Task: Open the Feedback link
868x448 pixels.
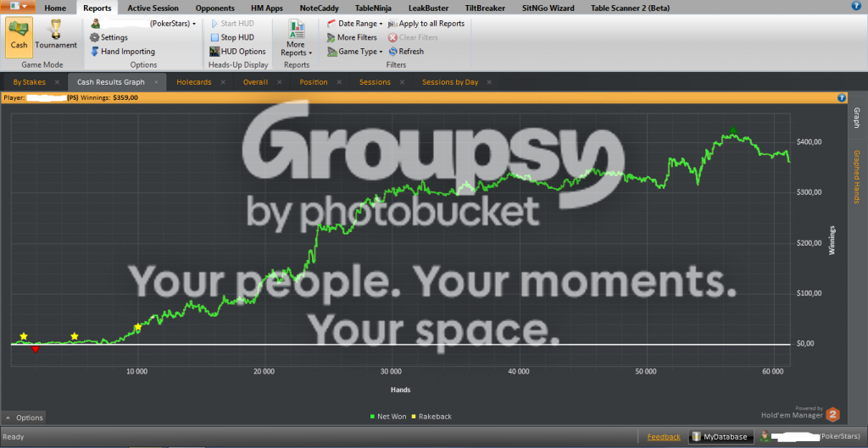Action: coord(664,437)
